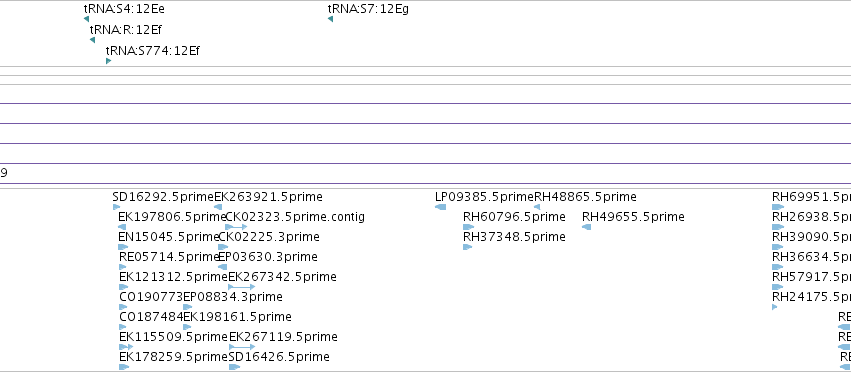This screenshot has height=372, width=851.
Task: Select the tRNA:R:12Ef arrow glyph
Action: (92, 40)
